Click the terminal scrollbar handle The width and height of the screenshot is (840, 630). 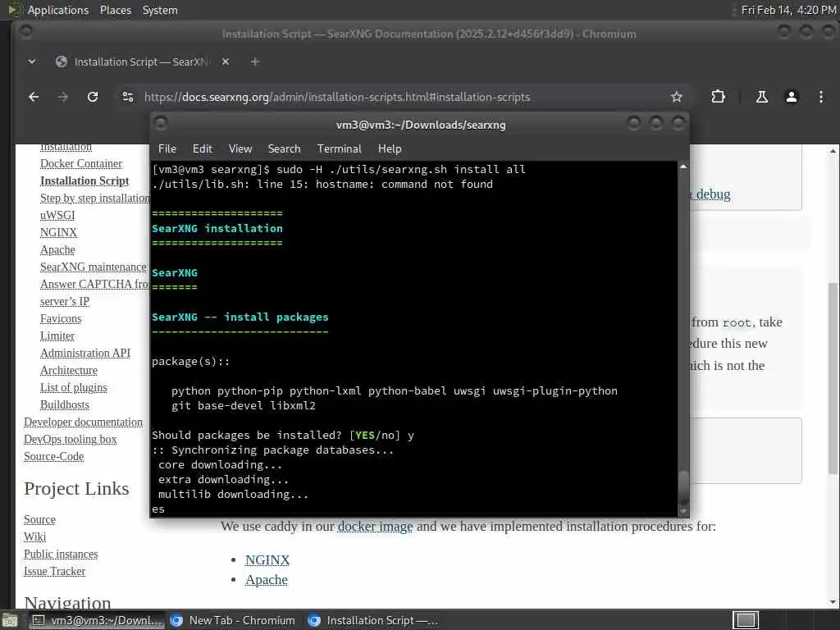[x=683, y=487]
